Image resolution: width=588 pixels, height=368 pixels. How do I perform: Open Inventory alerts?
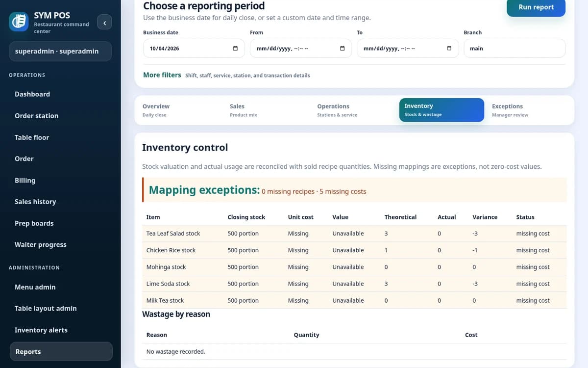click(x=61, y=330)
